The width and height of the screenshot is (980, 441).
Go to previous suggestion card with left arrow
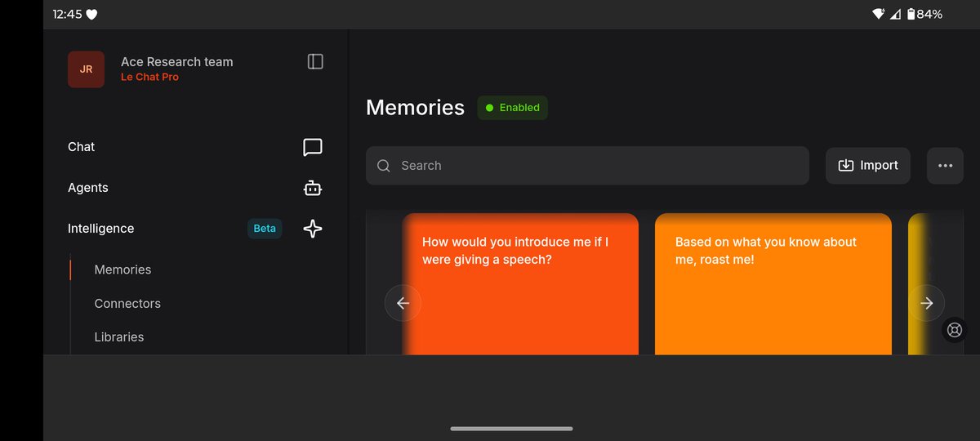pyautogui.click(x=403, y=303)
